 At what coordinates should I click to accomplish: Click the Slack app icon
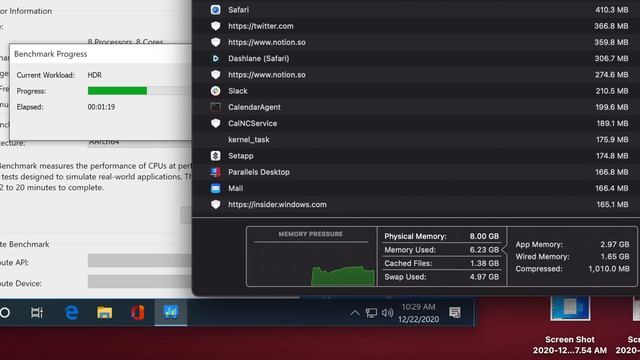pos(216,91)
